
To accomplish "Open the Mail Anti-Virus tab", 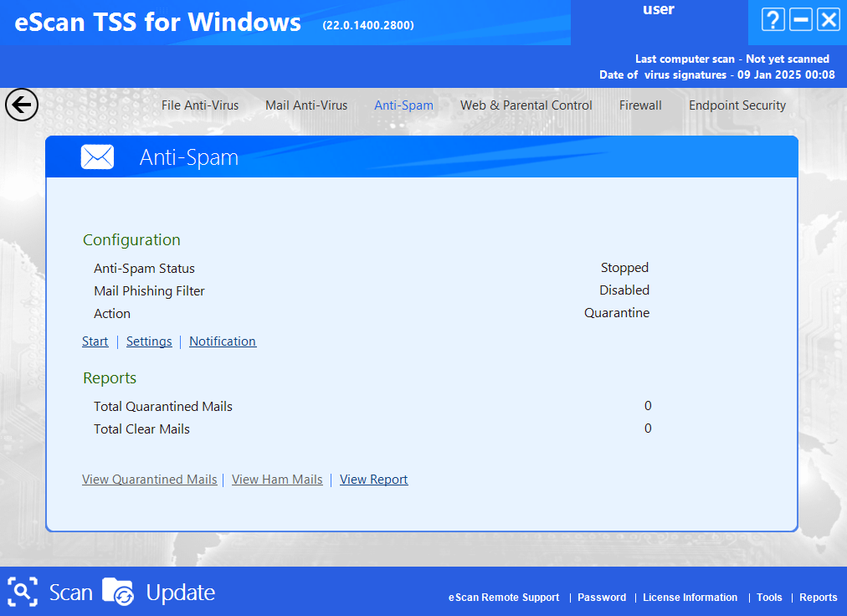I will click(306, 105).
